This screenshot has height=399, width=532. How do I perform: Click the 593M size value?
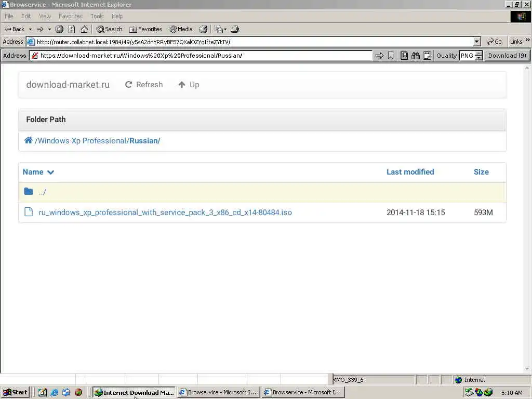click(x=483, y=212)
